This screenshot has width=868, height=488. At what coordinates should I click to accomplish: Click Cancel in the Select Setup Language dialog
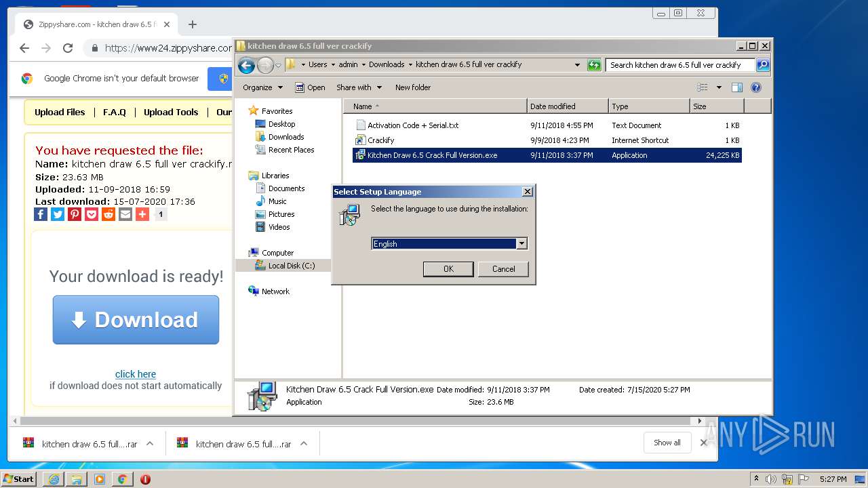503,269
